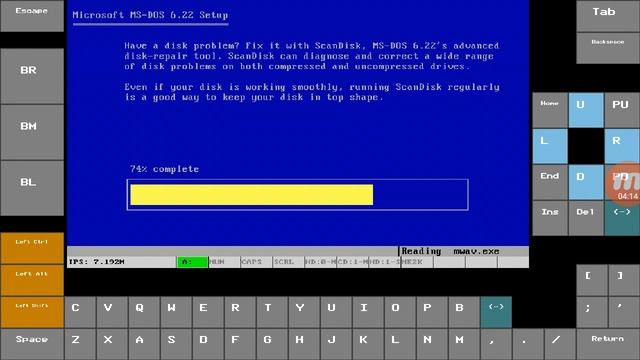640x360 pixels.
Task: Tap the letter S key
Action: [176, 344]
